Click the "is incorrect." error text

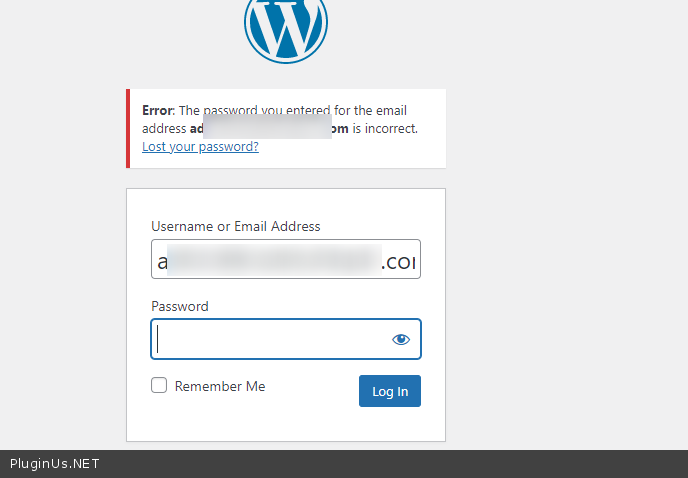[x=385, y=129]
